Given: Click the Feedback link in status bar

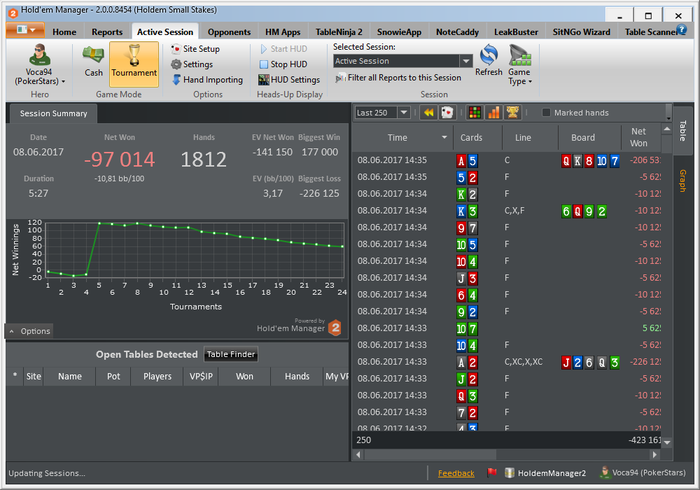Looking at the screenshot, I should click(x=456, y=473).
